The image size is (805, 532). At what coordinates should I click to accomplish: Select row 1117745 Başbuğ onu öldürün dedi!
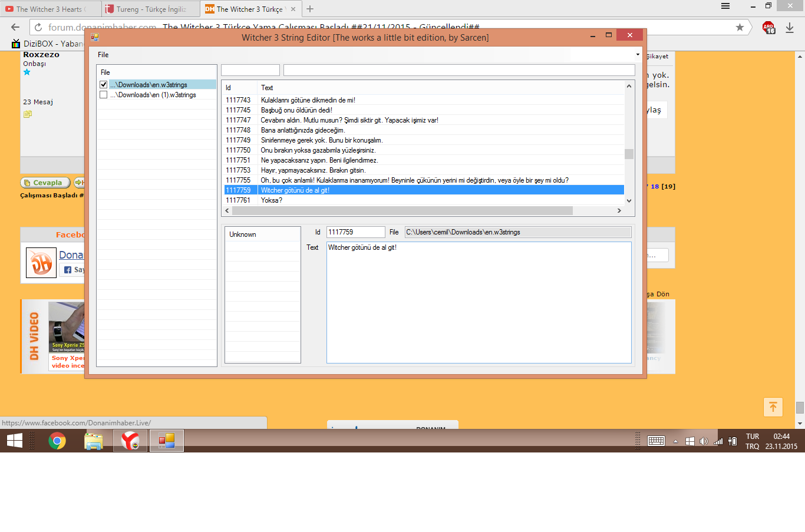pos(424,110)
